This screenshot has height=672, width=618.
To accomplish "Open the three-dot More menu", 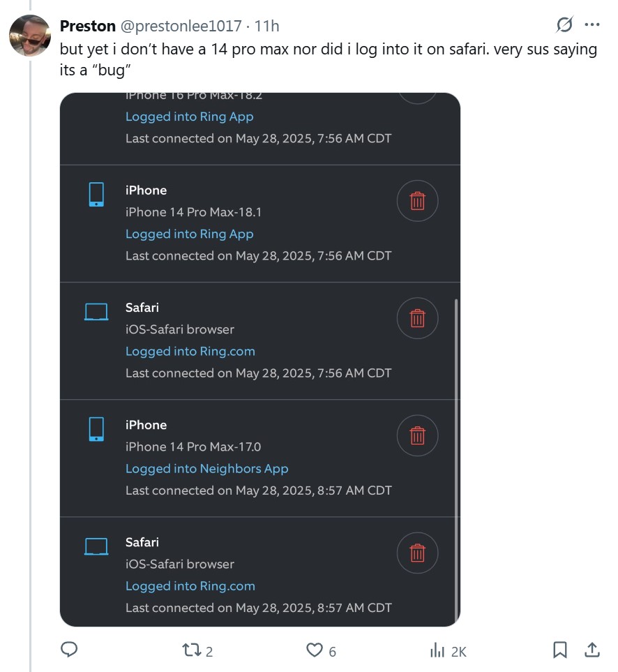I will point(592,25).
